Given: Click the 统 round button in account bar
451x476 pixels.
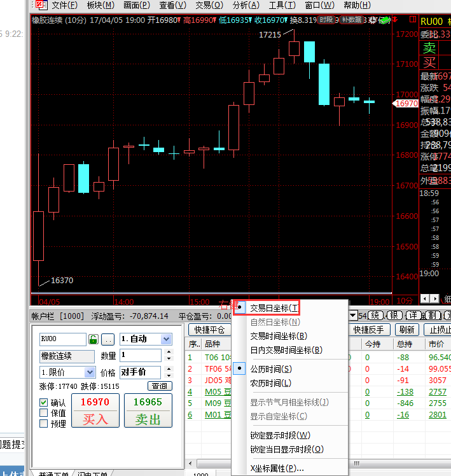Looking at the screenshot, I should (x=375, y=316).
